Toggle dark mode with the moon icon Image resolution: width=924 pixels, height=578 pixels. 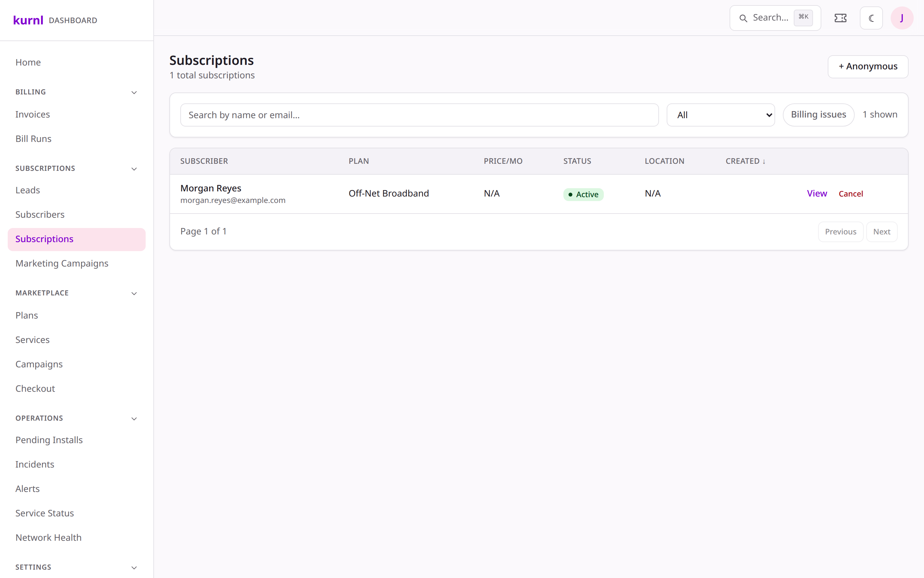point(871,18)
